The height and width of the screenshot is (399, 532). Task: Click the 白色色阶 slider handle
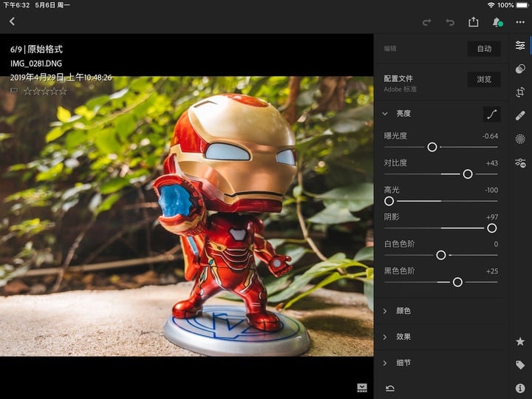coord(441,255)
